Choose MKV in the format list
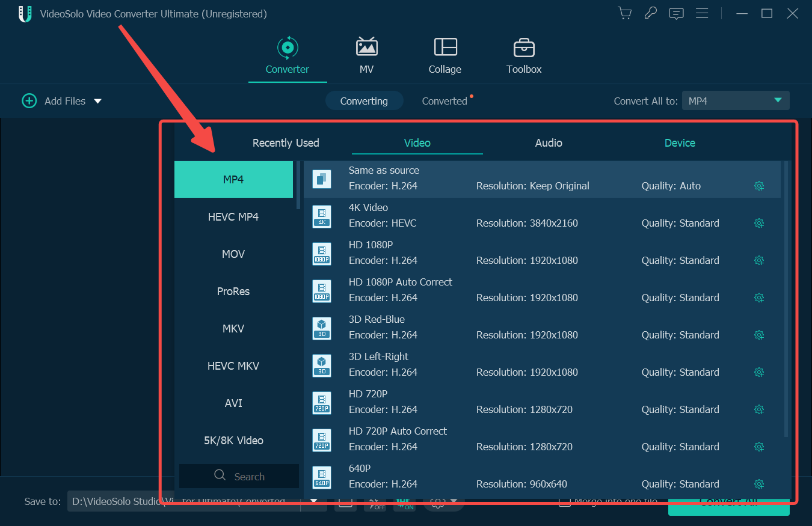Screen dimensions: 812x526 point(233,328)
